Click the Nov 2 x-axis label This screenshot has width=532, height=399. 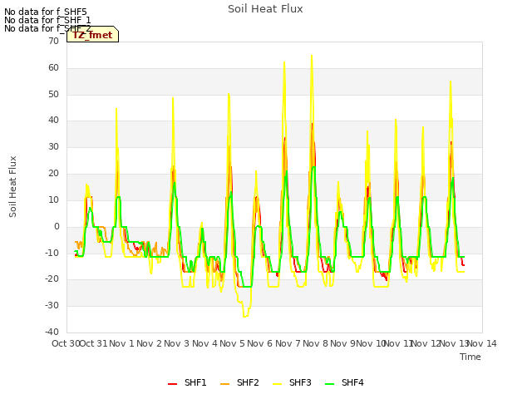click(x=149, y=343)
